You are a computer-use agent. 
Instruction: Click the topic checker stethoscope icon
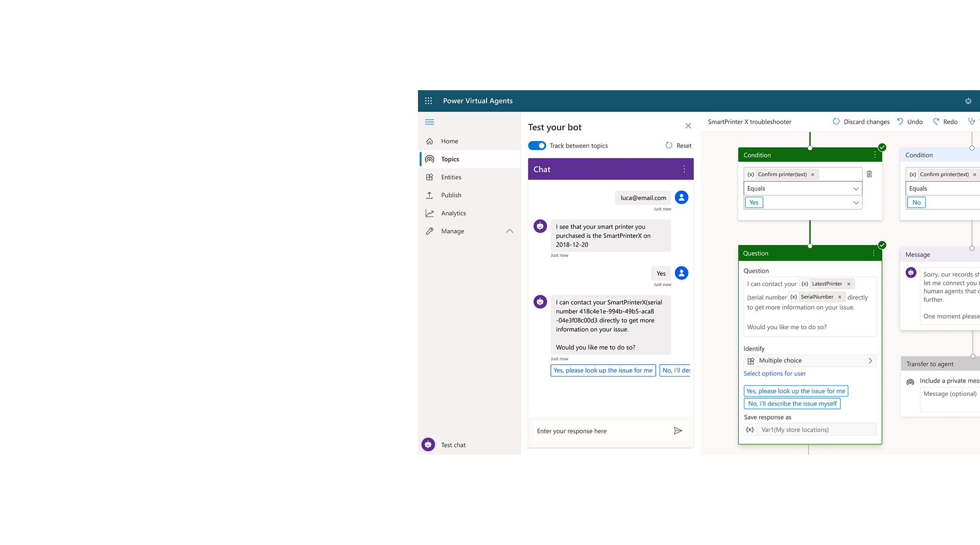972,122
